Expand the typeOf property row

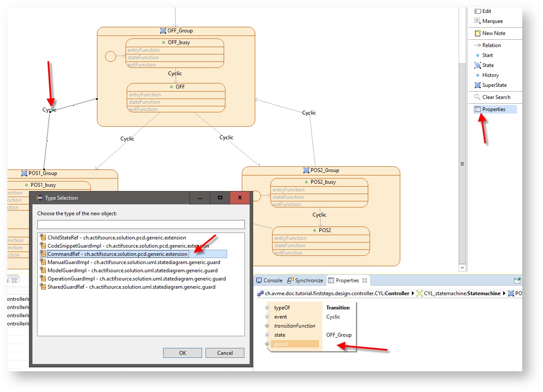click(x=267, y=308)
